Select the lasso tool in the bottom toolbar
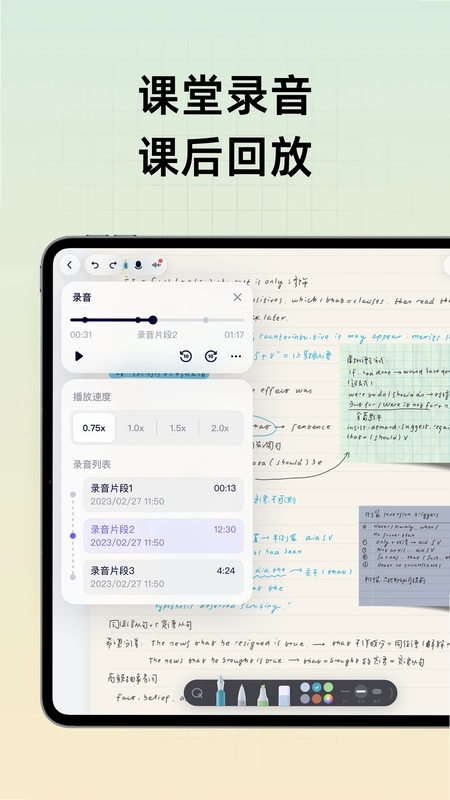This screenshot has height=800, width=450. click(x=197, y=693)
